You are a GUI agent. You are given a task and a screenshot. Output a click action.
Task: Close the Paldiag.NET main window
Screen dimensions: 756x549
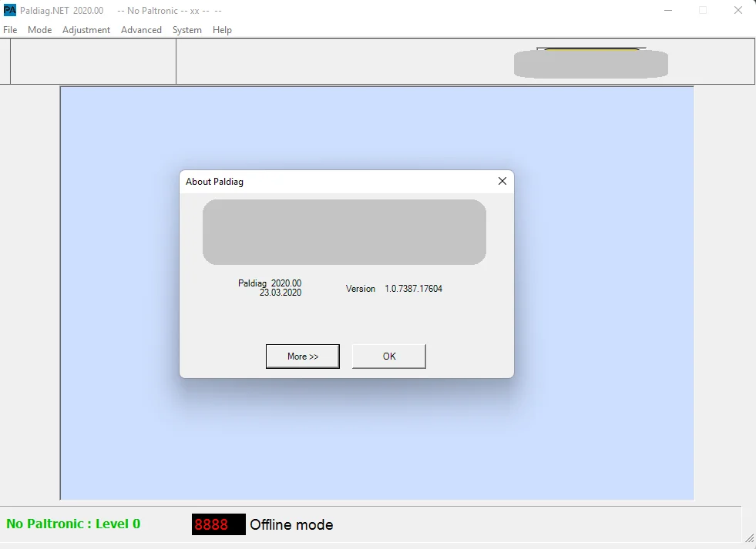point(738,10)
